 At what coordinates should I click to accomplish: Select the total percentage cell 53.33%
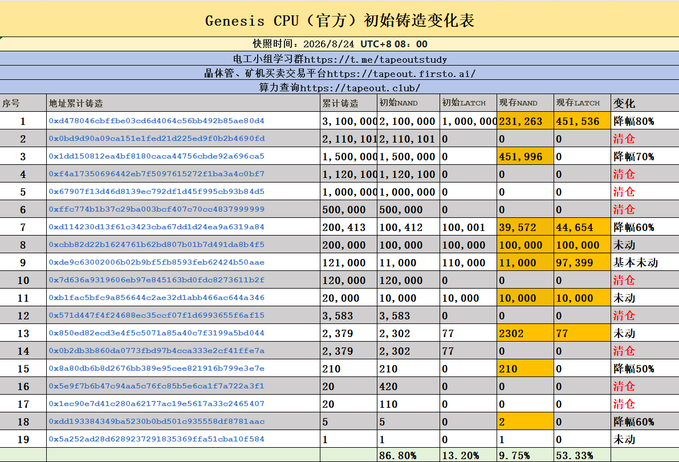[582, 455]
